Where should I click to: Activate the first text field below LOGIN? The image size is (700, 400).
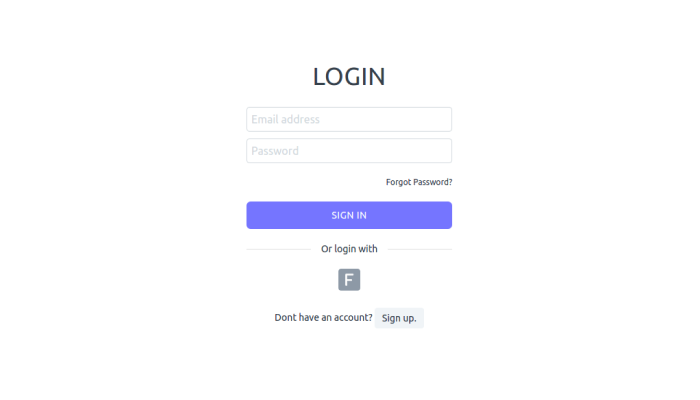pyautogui.click(x=349, y=119)
